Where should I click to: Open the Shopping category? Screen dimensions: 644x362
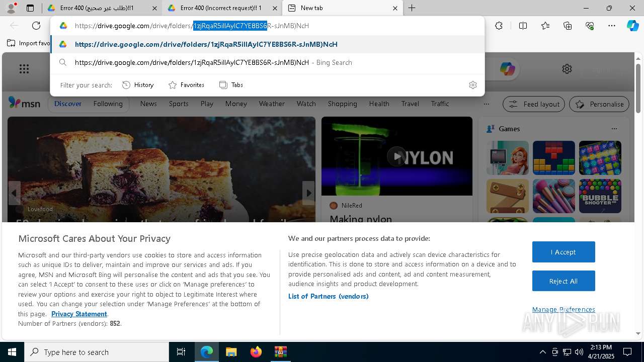[x=342, y=104]
